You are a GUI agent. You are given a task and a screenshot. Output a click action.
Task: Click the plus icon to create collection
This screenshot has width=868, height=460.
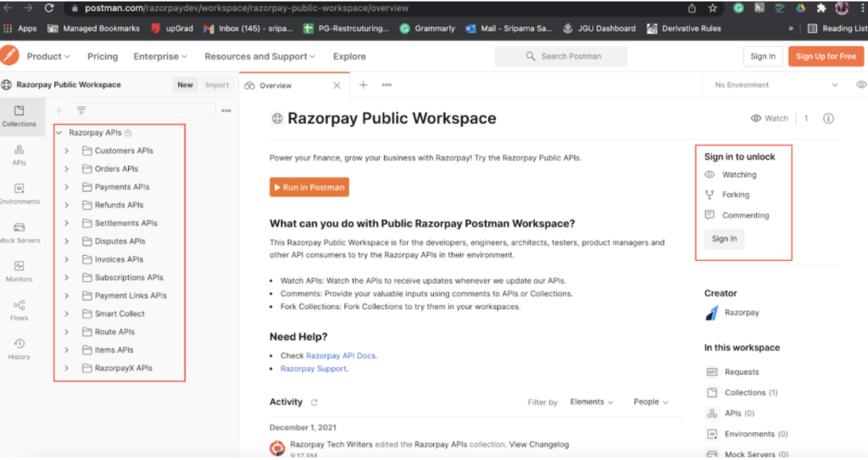pyautogui.click(x=58, y=111)
